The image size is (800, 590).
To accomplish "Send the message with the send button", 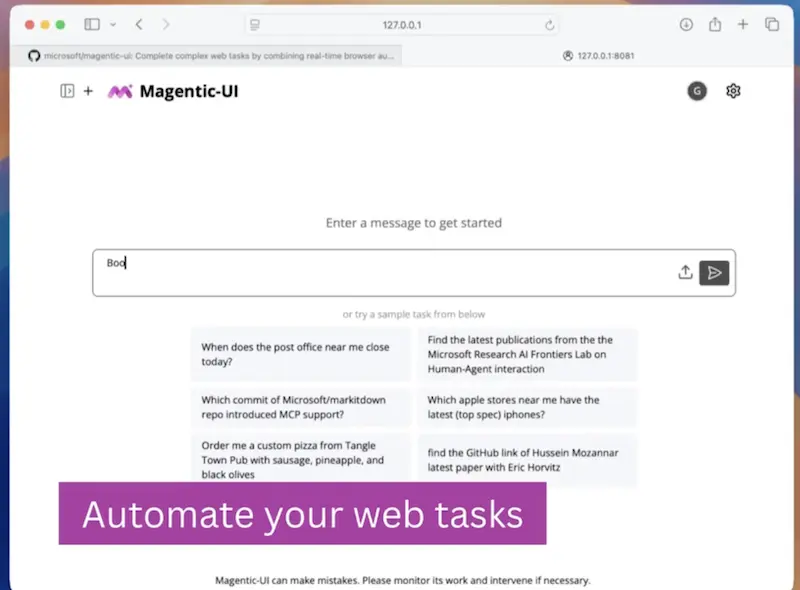I will coord(714,273).
